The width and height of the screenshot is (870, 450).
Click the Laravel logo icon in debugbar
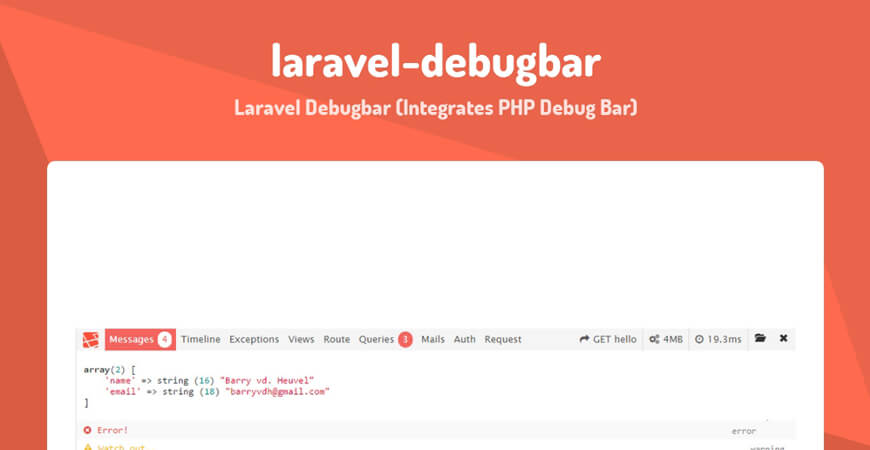91,340
